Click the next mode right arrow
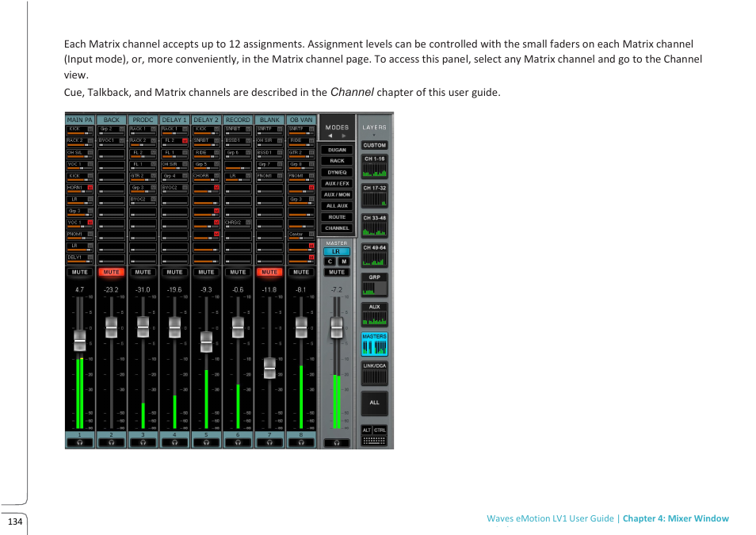 point(344,136)
